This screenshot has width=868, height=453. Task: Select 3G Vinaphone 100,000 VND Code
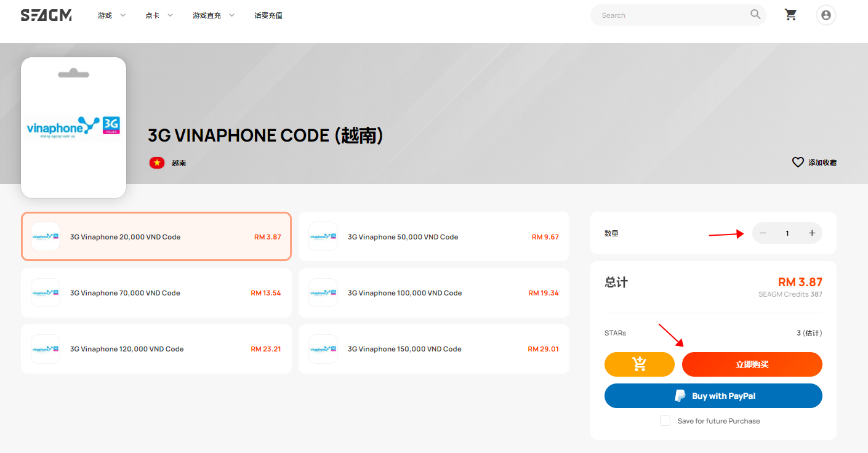[434, 293]
